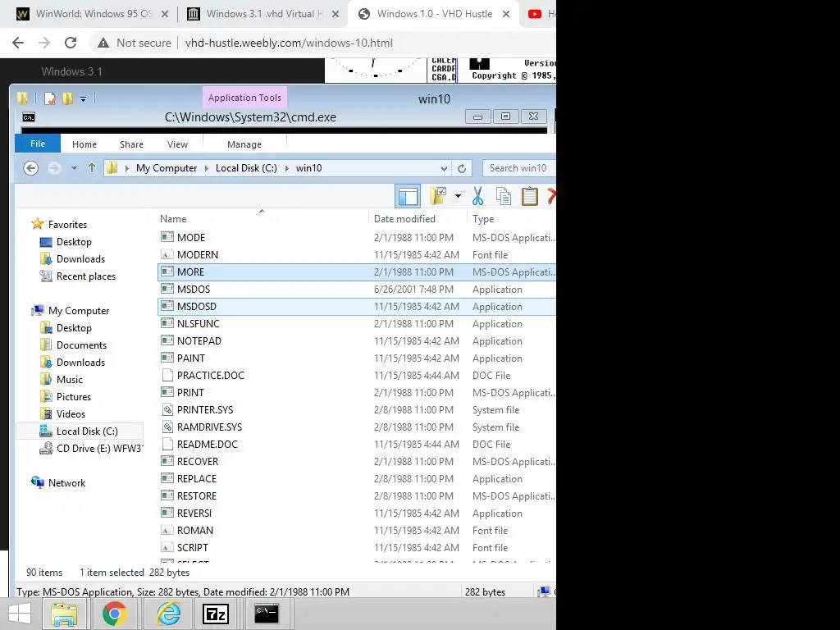This screenshot has height=630, width=840.
Task: Click Local Disk (C:) in the address breadcrumb
Action: (x=246, y=168)
